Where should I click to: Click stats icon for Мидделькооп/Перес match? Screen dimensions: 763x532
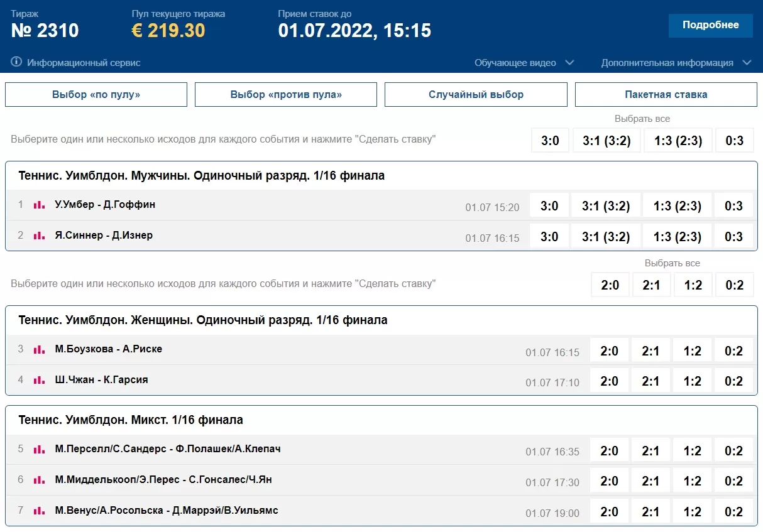click(39, 480)
